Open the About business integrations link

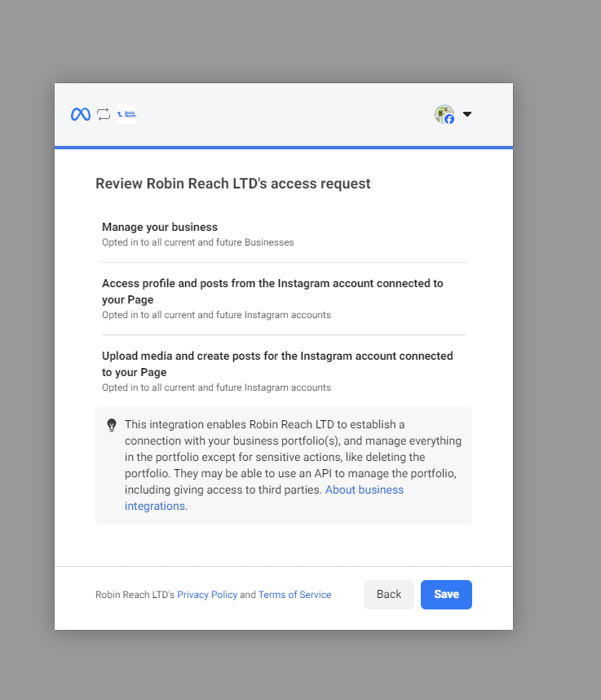(x=264, y=498)
